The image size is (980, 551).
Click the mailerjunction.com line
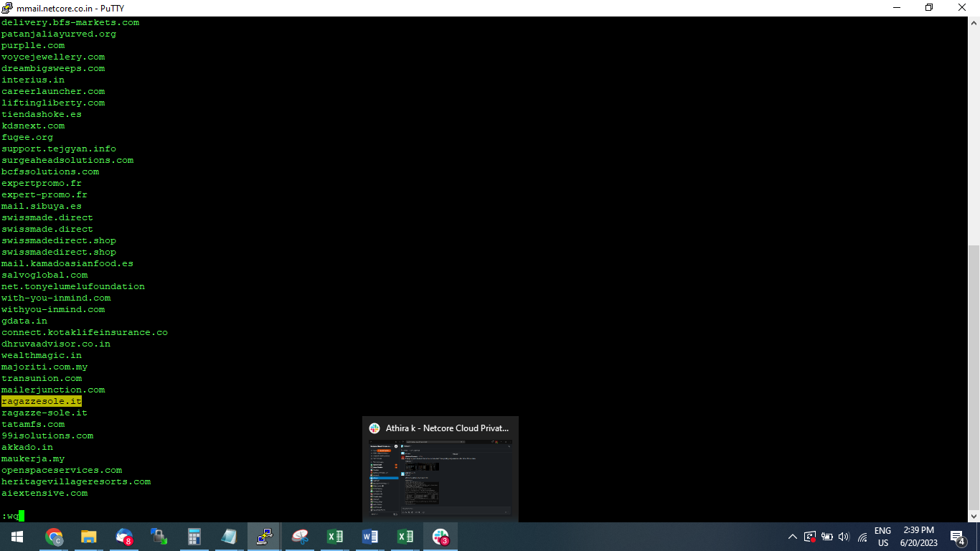point(53,390)
